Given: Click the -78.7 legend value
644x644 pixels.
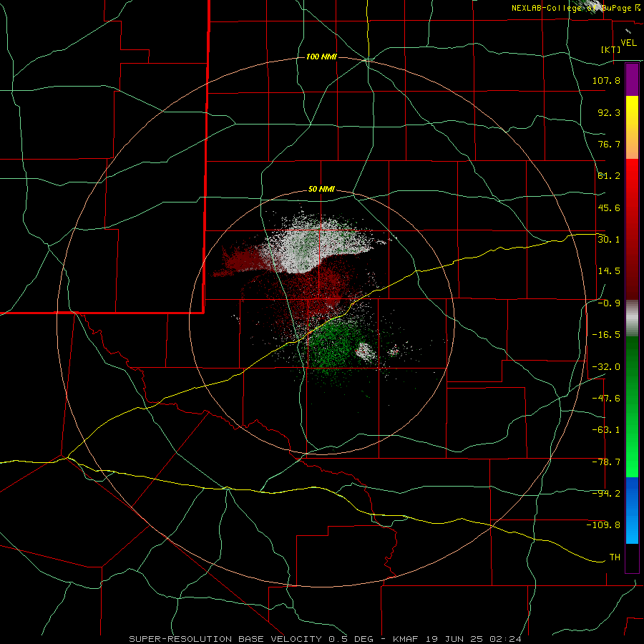Looking at the screenshot, I should (606, 462).
